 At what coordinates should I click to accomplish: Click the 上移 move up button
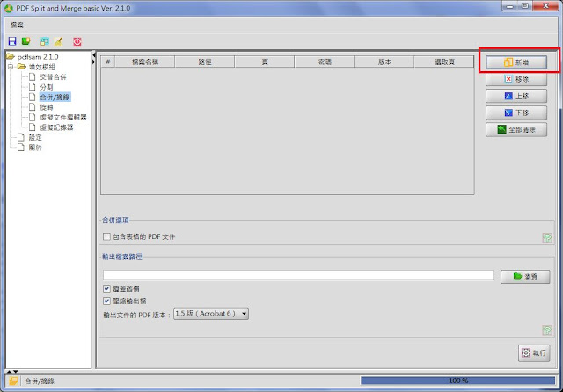(516, 96)
